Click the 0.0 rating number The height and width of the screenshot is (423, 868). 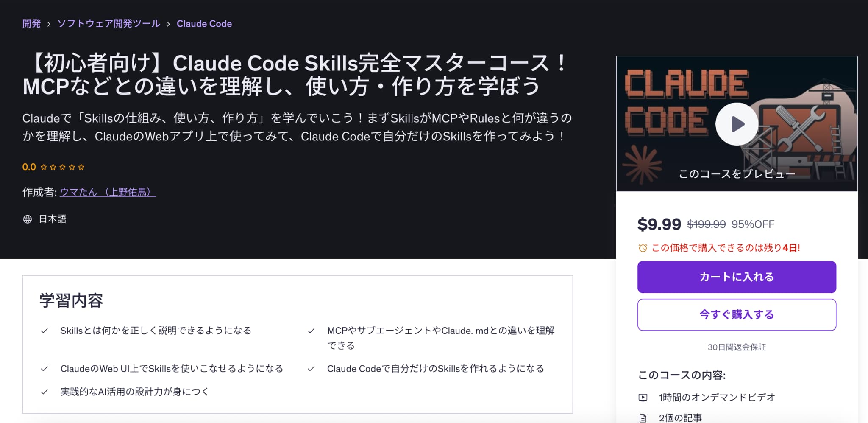[x=29, y=167]
